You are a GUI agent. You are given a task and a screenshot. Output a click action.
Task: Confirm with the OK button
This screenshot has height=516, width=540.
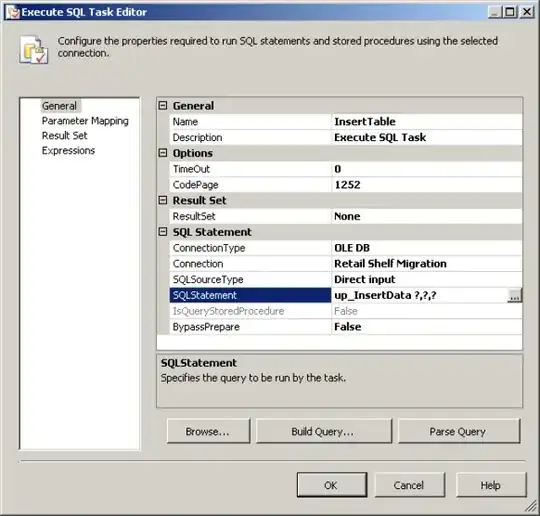click(332, 485)
